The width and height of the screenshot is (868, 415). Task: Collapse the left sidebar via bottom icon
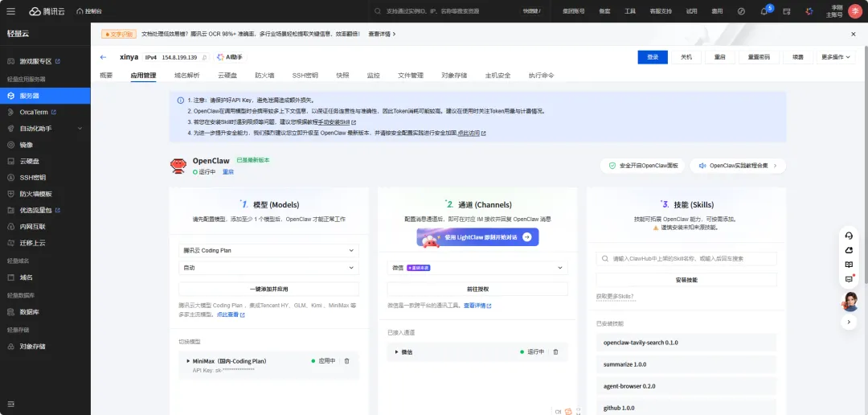coord(11,404)
